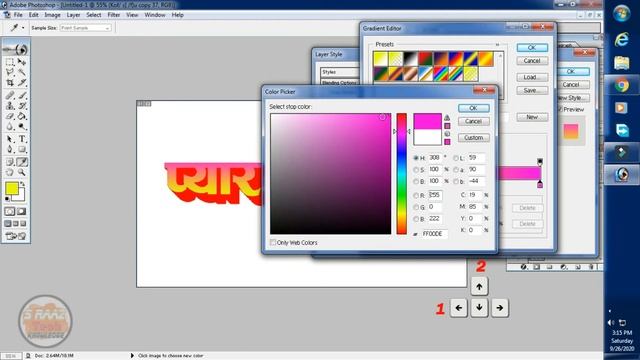Screen dimensions: 640x360
Task: Open the Window menu
Action: [x=155, y=15]
